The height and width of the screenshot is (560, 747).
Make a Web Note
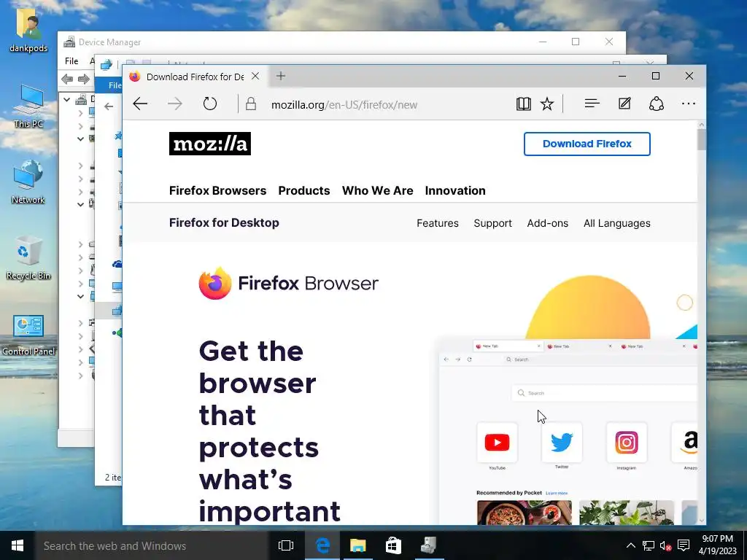pyautogui.click(x=624, y=104)
